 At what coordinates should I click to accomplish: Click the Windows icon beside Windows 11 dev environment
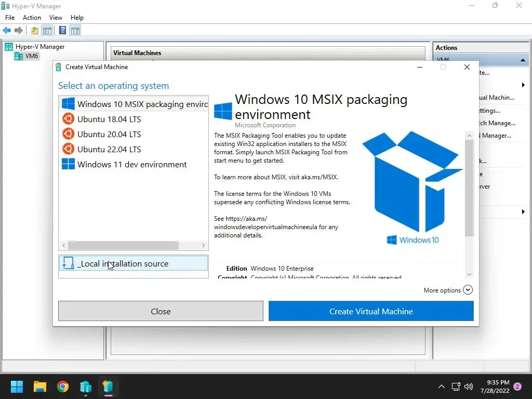tap(68, 164)
